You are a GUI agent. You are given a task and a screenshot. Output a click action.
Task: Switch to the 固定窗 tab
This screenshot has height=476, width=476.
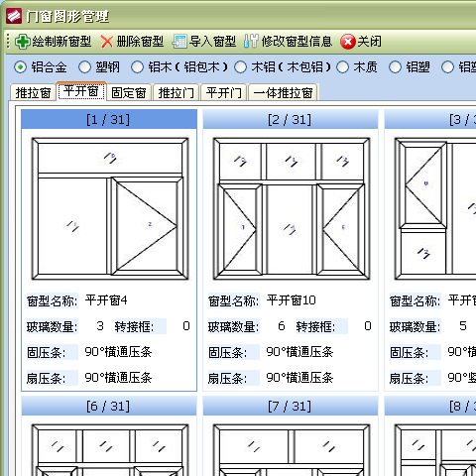pyautogui.click(x=129, y=93)
